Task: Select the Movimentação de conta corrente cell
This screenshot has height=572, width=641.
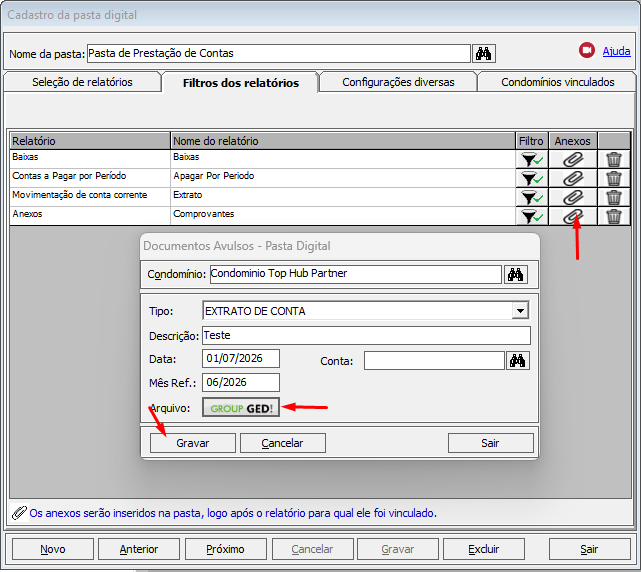Action: (90, 197)
